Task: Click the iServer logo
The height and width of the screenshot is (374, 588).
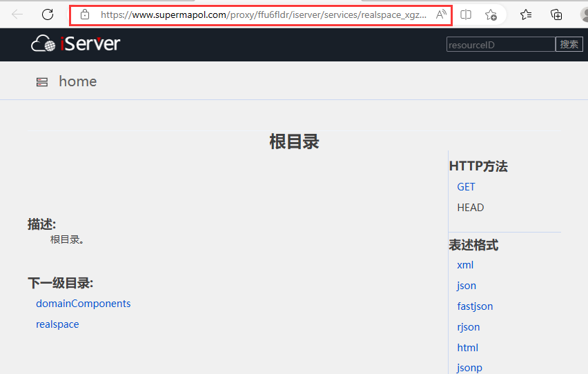Action: coord(76,44)
